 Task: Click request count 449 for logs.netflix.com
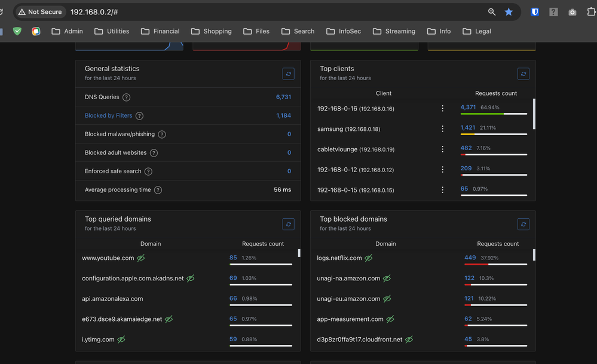pos(470,258)
